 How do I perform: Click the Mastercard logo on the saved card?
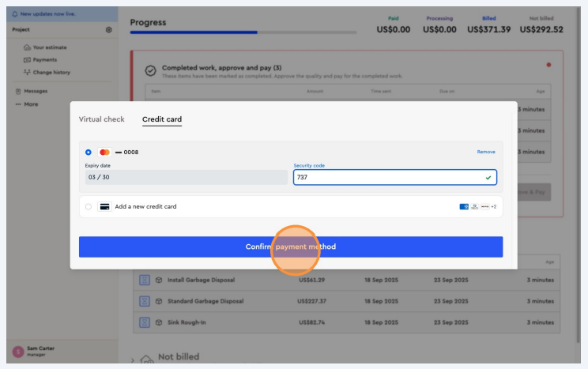click(105, 152)
